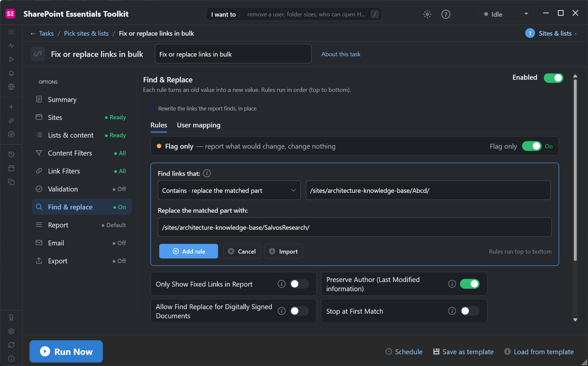This screenshot has width=588, height=366.
Task: Click the Replace the matched part with field
Action: (354, 227)
